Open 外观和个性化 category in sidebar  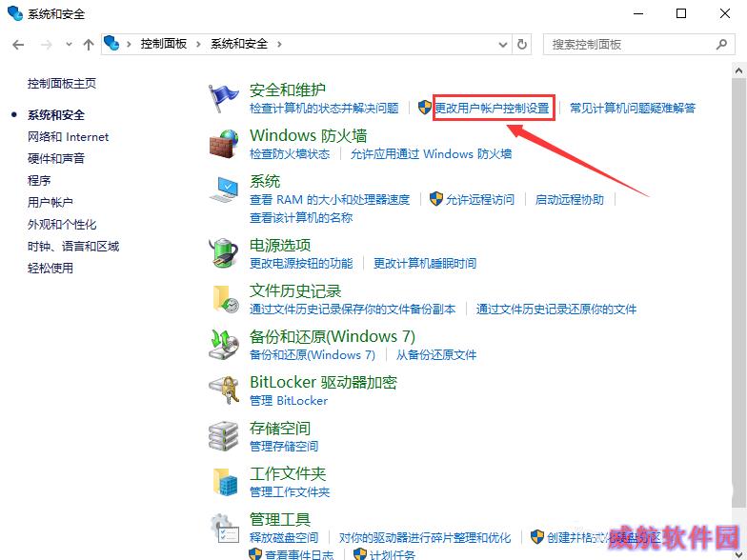62,224
